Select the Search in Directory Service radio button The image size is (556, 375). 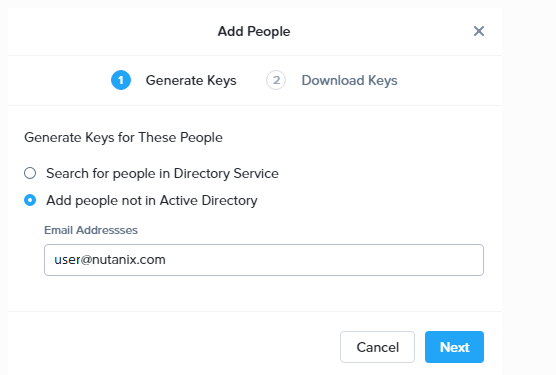[30, 173]
